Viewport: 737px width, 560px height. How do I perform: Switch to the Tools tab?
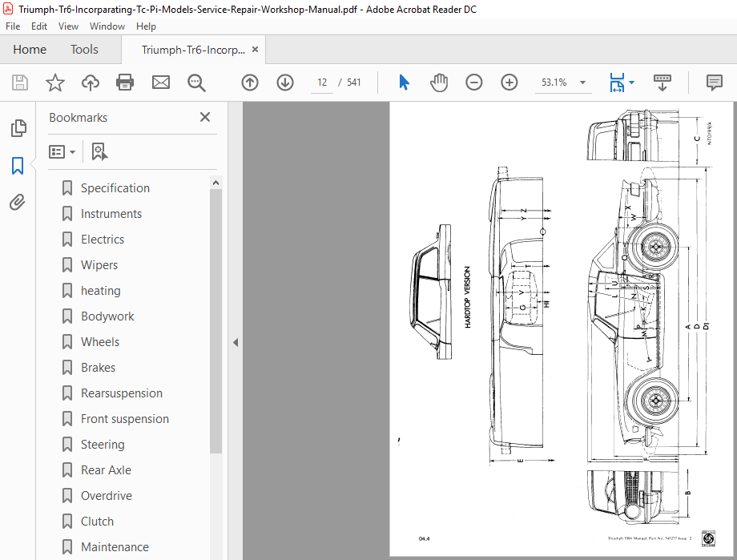(85, 50)
